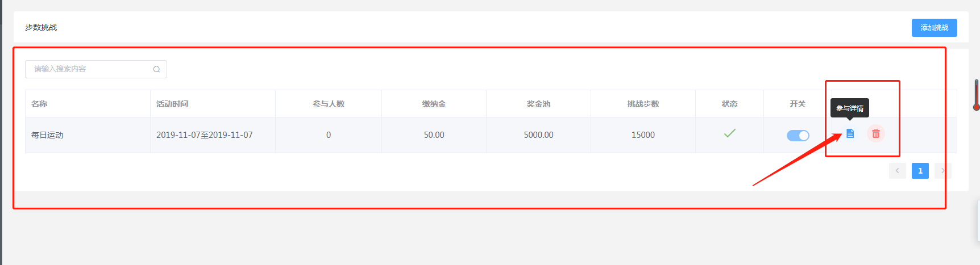Click the 添加挑战 button
The image size is (980, 265).
tap(935, 28)
